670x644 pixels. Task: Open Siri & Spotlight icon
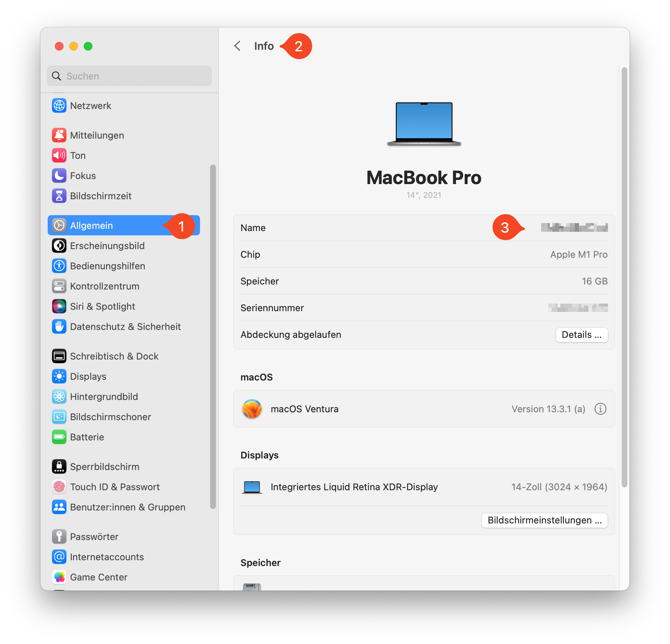(x=59, y=306)
